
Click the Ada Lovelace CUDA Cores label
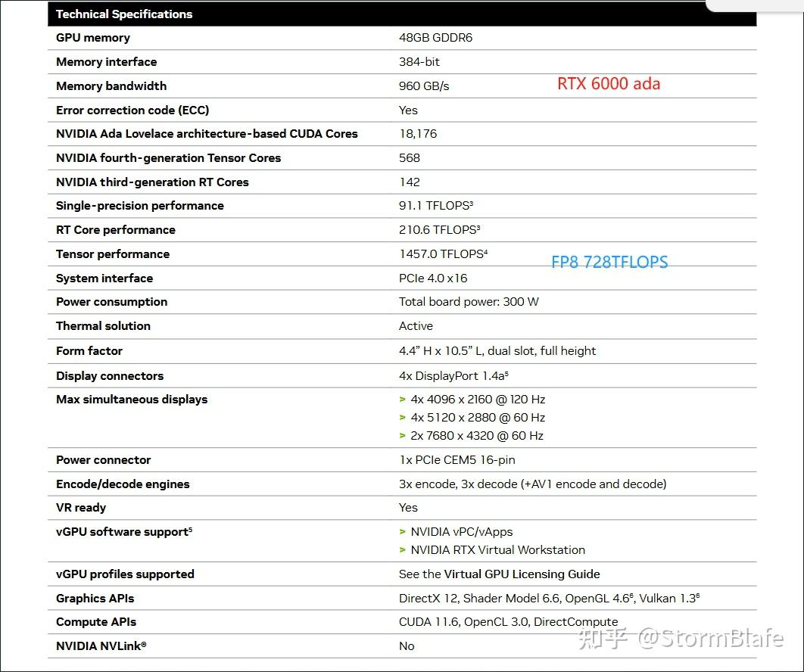[x=207, y=134]
